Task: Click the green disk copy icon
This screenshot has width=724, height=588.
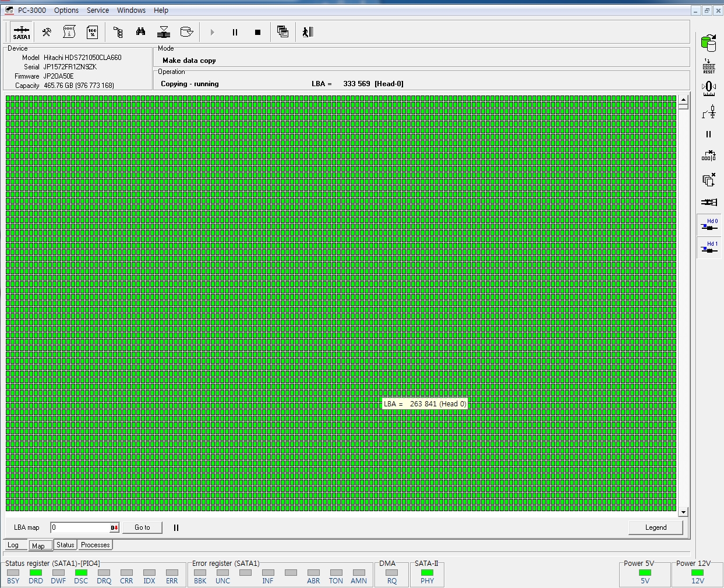Action: [709, 42]
